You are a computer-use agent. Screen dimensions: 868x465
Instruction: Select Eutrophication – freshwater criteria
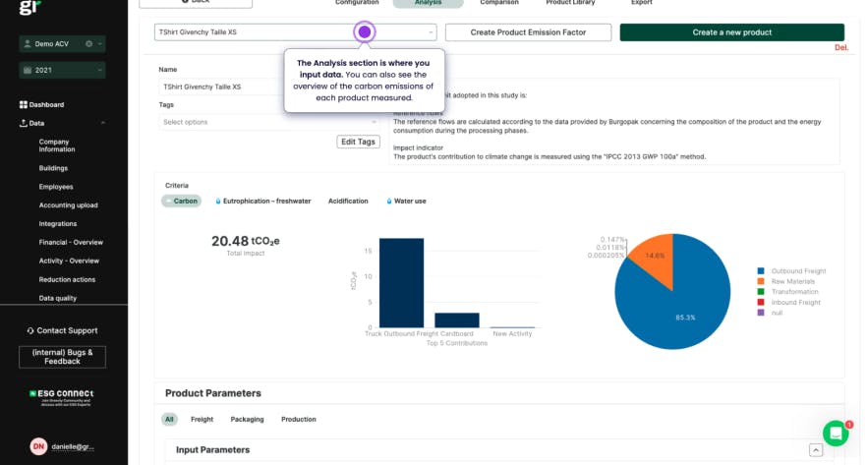click(x=262, y=201)
